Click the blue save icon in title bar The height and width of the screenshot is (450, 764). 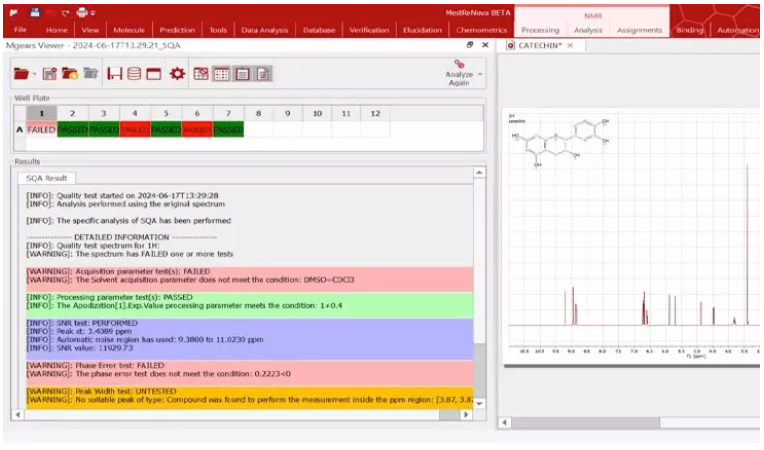(x=34, y=11)
